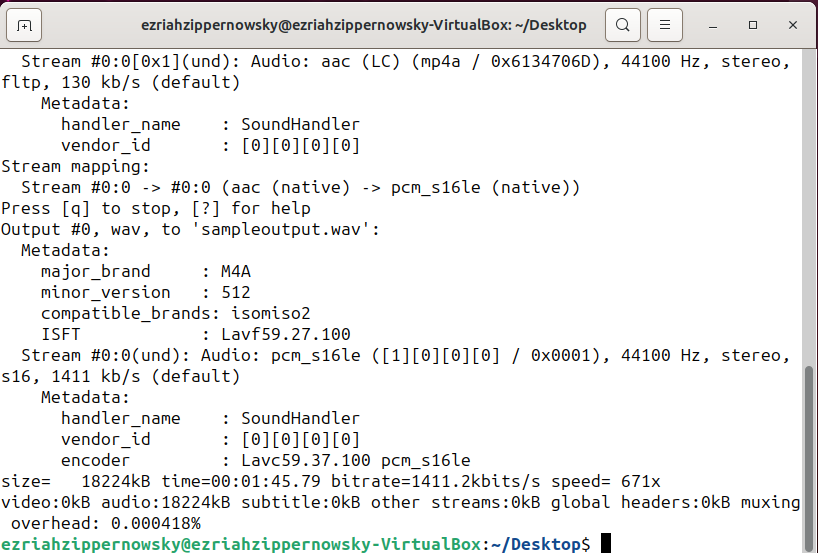The image size is (818, 553).
Task: Click the 'aac (LC)' input stream line
Action: [x=406, y=62]
